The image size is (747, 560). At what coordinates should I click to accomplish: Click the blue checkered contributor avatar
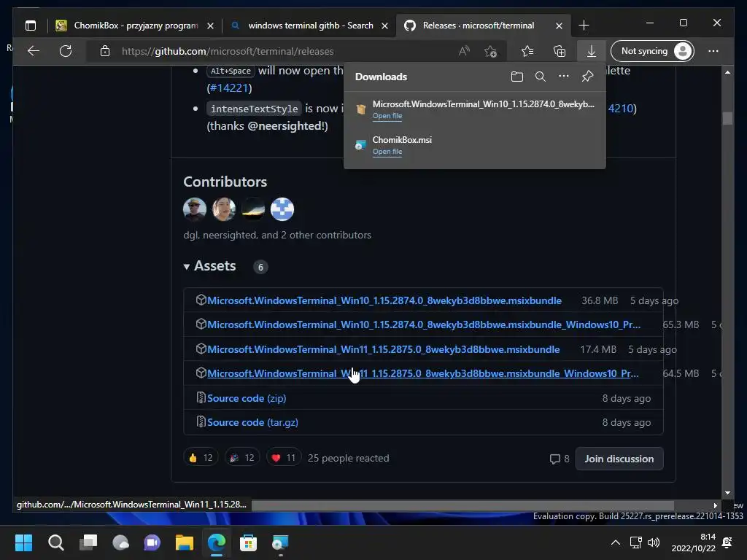tap(282, 209)
